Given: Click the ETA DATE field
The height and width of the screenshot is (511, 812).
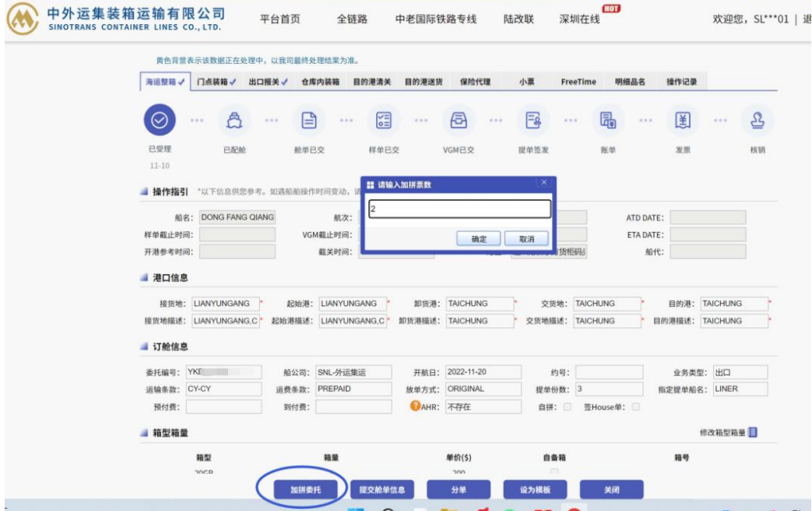Looking at the screenshot, I should pos(708,234).
